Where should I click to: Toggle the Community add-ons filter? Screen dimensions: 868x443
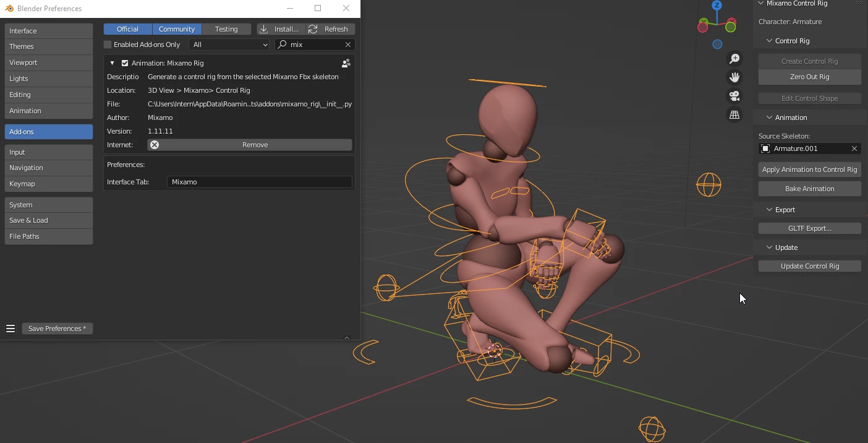177,29
